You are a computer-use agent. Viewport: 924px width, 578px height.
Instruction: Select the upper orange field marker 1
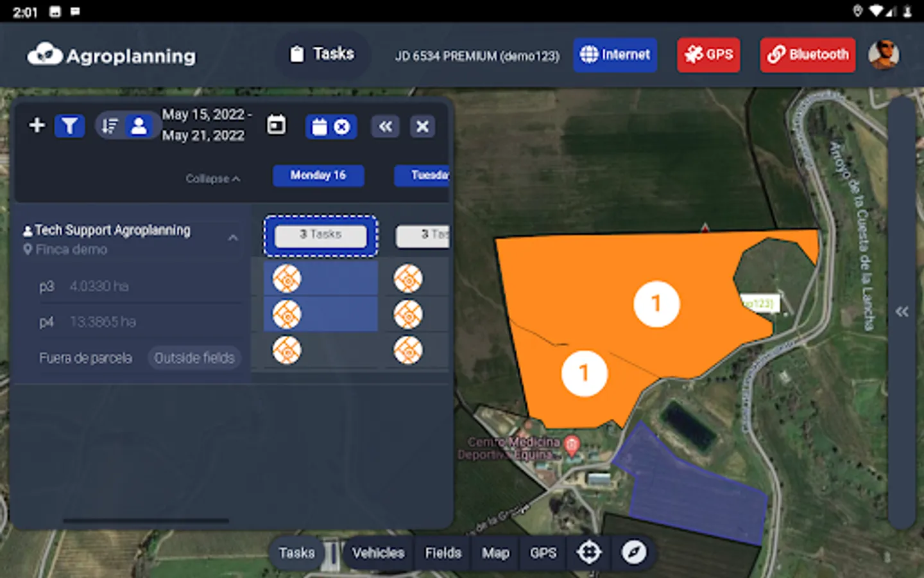(x=656, y=304)
